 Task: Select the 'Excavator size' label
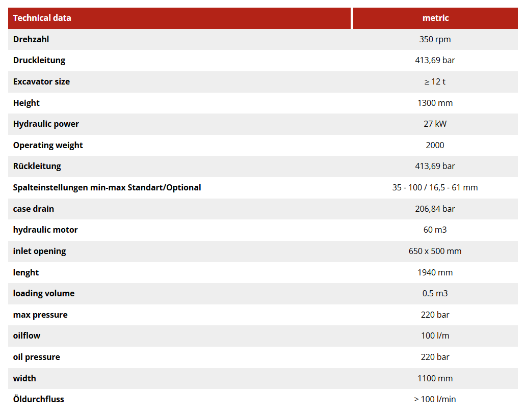(x=41, y=81)
